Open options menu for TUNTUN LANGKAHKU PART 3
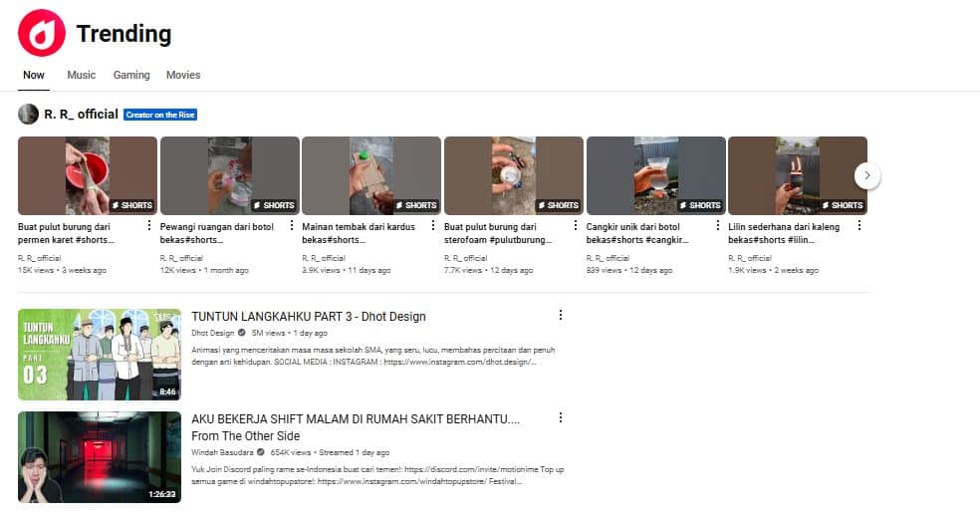980x517 pixels. tap(561, 315)
